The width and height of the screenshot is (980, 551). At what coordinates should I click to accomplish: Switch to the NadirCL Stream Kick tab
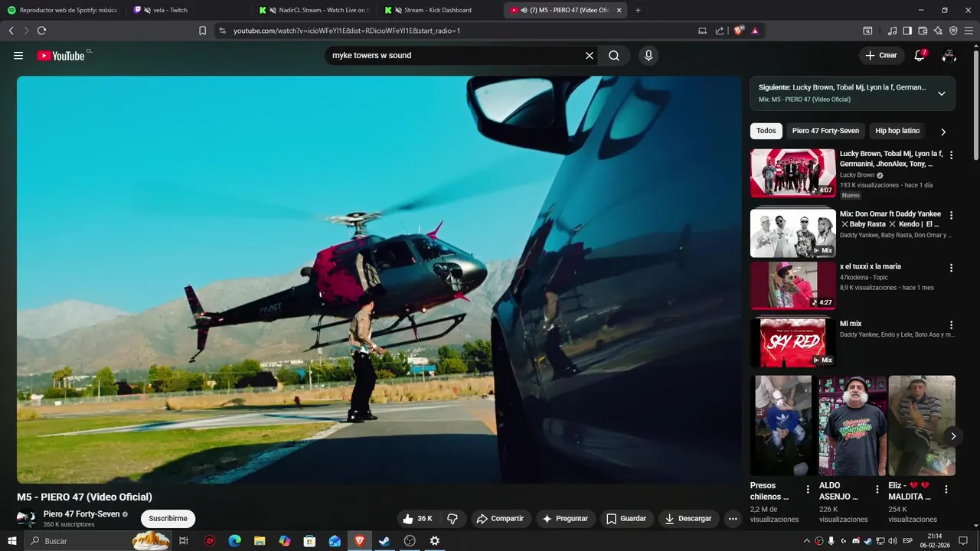click(314, 10)
